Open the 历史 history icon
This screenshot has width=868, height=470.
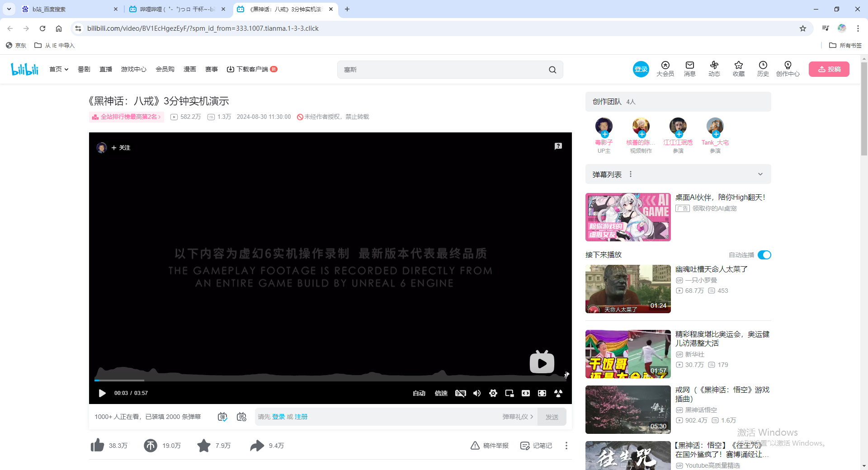[763, 69]
